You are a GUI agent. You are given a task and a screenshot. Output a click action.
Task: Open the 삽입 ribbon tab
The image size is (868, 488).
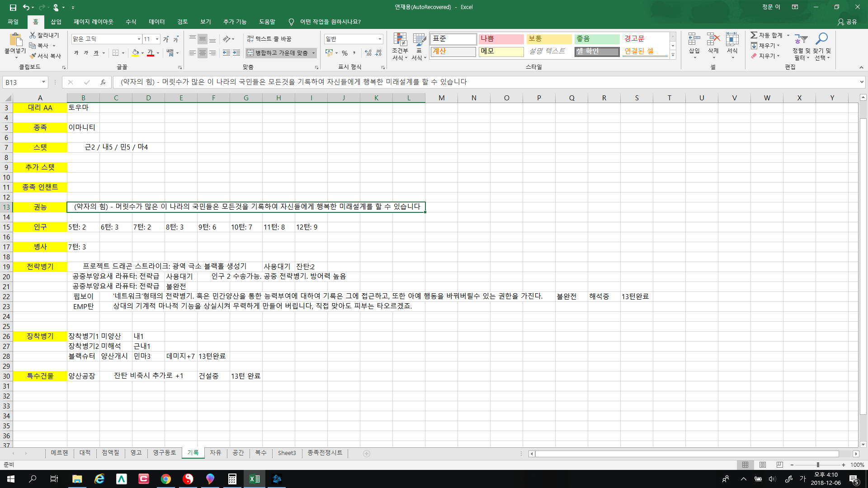click(56, 22)
